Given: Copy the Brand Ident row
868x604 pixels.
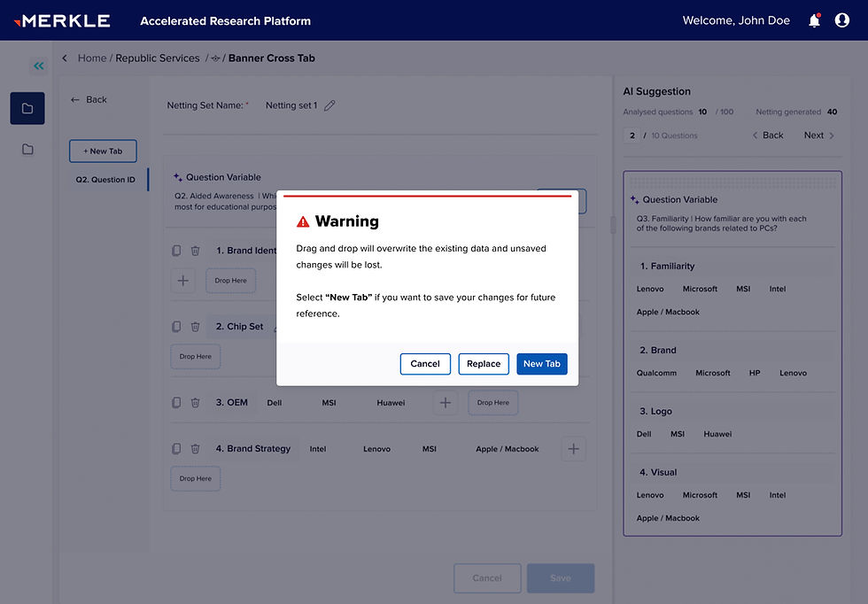Looking at the screenshot, I should (176, 251).
